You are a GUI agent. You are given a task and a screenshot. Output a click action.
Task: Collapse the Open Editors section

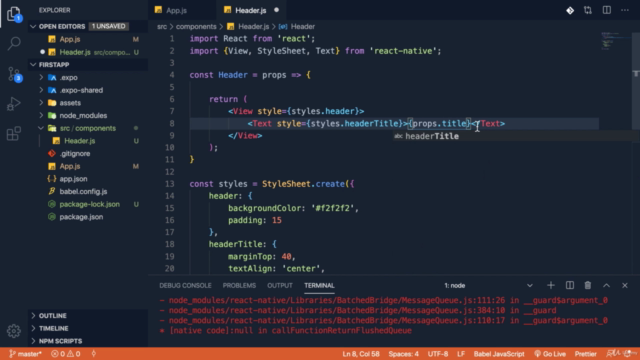pyautogui.click(x=88, y=26)
